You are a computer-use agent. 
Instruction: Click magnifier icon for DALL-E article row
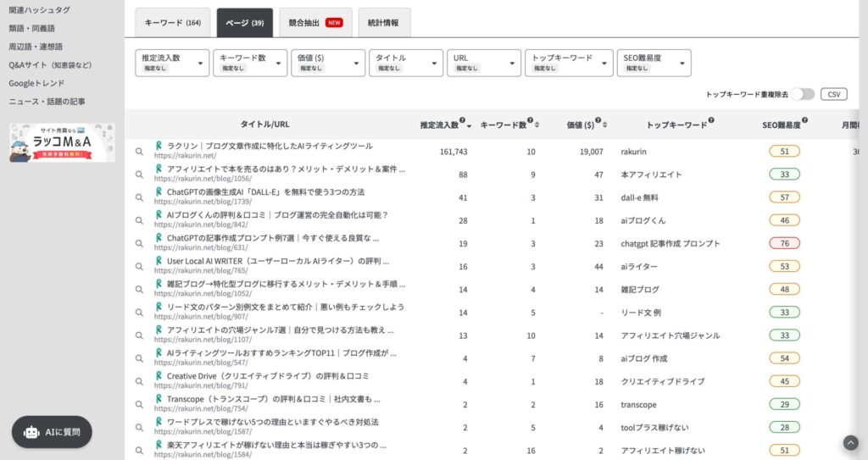[139, 197]
